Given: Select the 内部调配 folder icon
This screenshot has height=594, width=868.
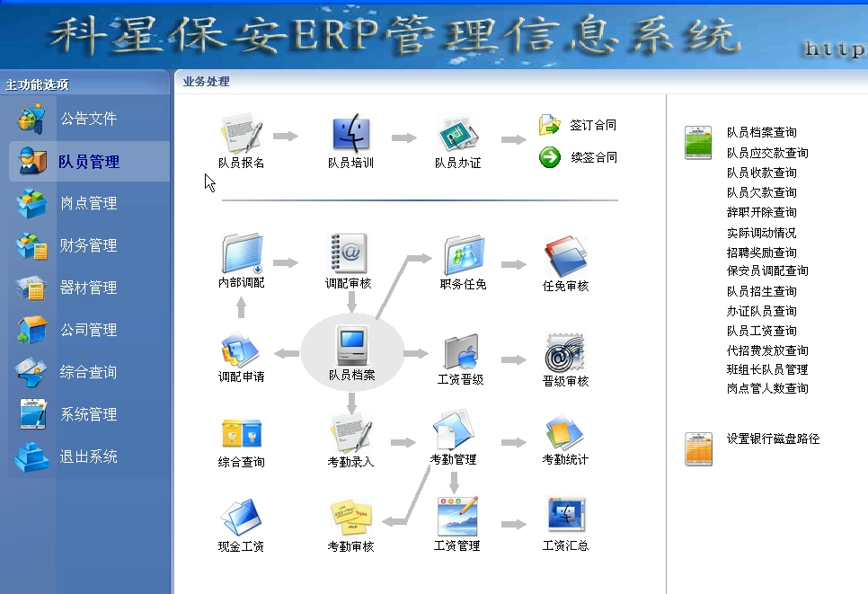Looking at the screenshot, I should tap(241, 254).
